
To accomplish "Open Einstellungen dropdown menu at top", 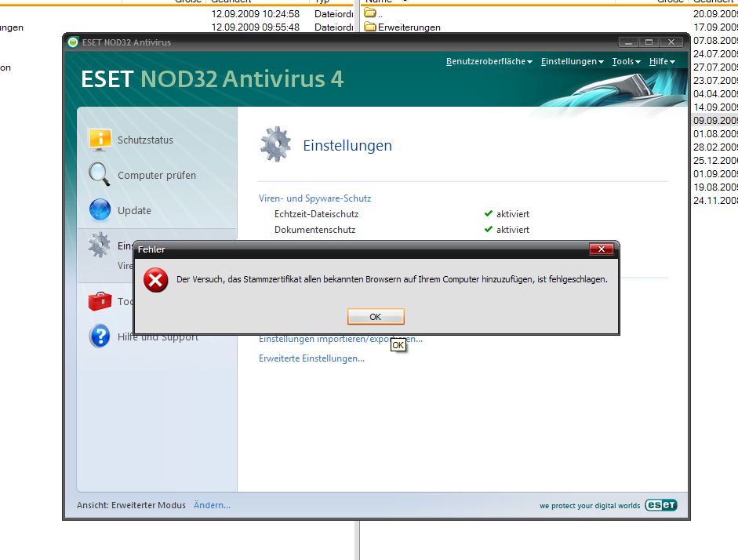I will pos(572,62).
